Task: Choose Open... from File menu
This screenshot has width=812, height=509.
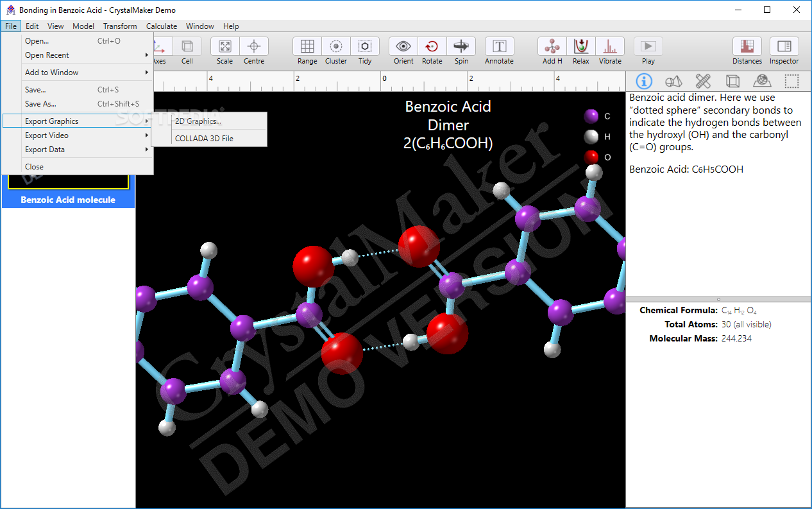Action: tap(77, 41)
